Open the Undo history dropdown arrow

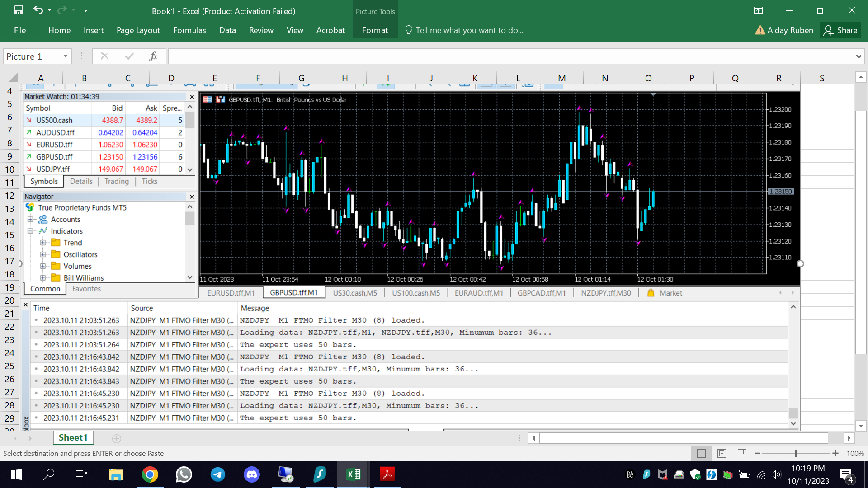(x=49, y=10)
